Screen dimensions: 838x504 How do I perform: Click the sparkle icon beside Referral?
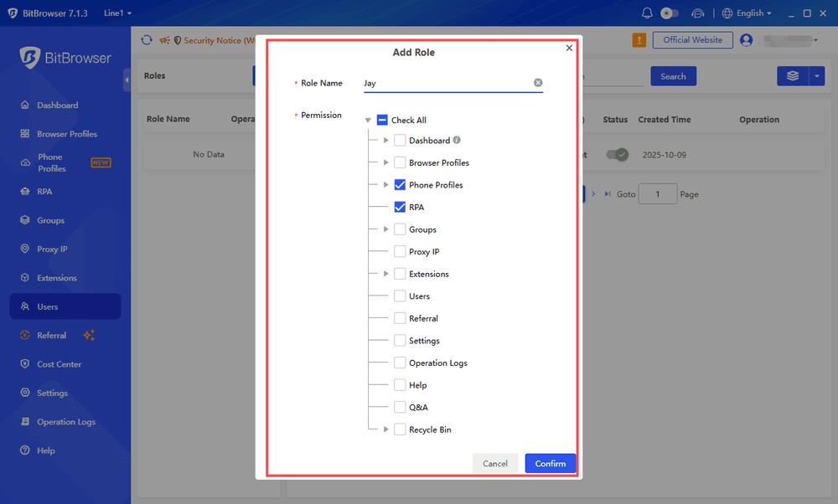click(x=90, y=335)
